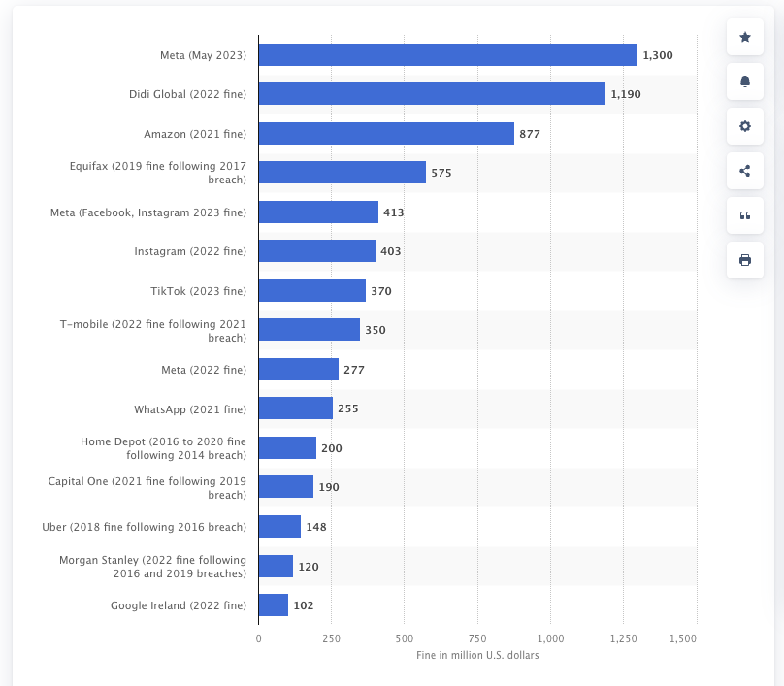The image size is (784, 686).
Task: Select the Instagram (2022 fine) bar
Action: [317, 251]
